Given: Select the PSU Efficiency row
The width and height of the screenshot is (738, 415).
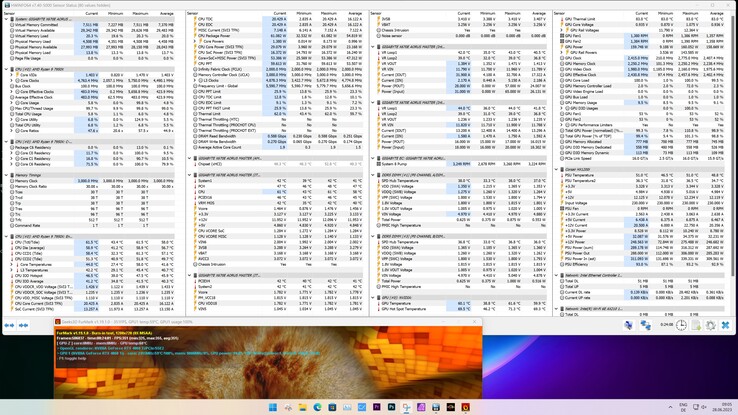Looking at the screenshot, I should [642, 264].
